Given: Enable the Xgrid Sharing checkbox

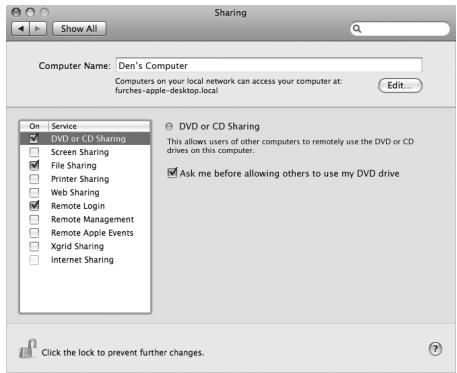Looking at the screenshot, I should click(34, 246).
